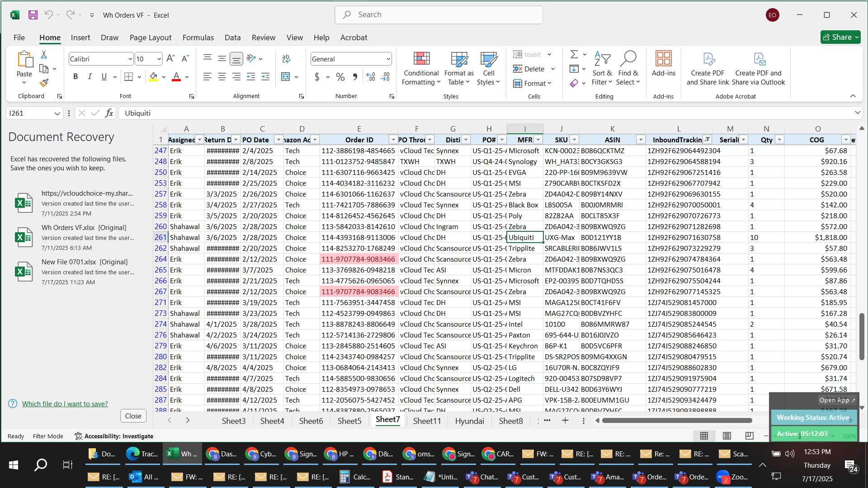Toggle Align Left alignment
The height and width of the screenshot is (488, 868).
coord(208,77)
